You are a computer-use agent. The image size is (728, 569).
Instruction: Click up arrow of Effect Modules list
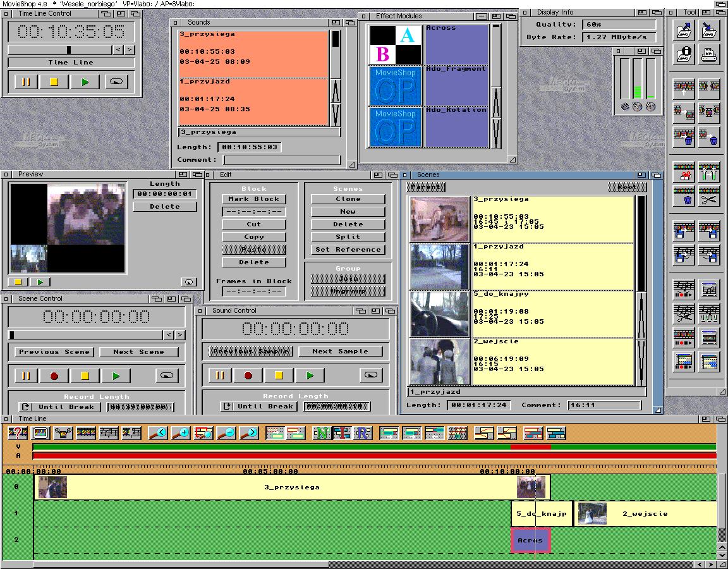click(x=496, y=102)
